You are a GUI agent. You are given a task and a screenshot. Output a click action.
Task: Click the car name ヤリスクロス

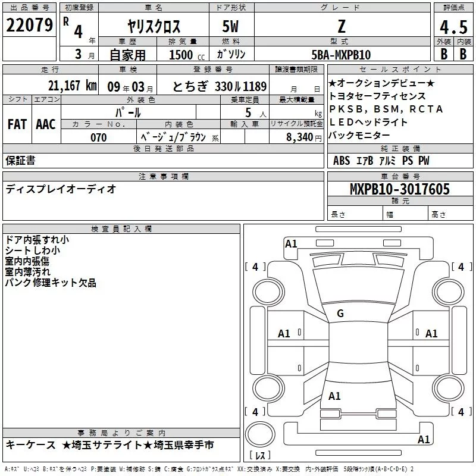[154, 27]
